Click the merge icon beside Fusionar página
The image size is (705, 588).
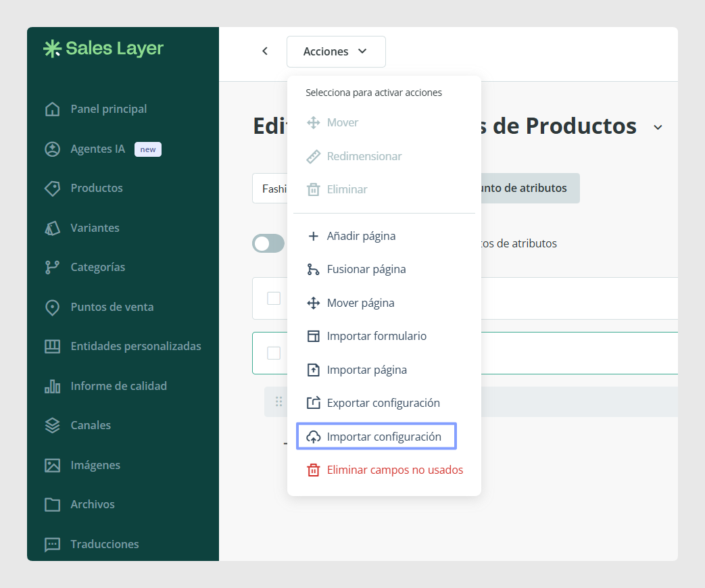click(314, 269)
